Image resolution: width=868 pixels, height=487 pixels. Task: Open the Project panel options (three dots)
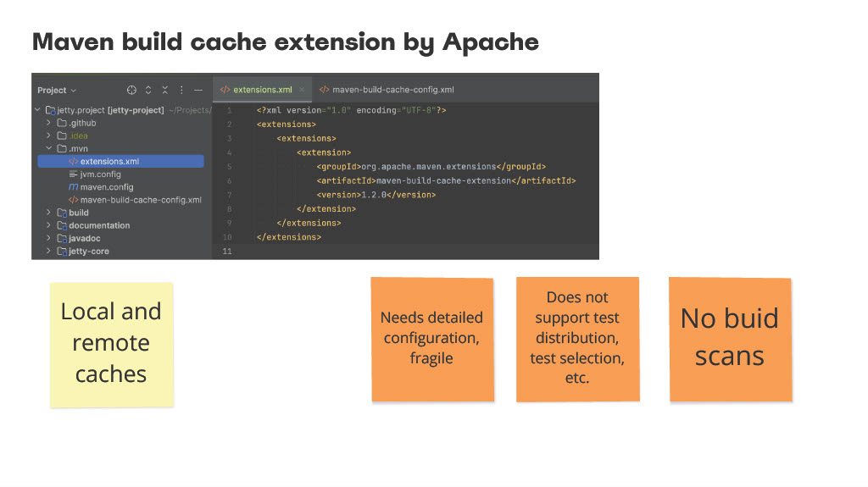181,90
